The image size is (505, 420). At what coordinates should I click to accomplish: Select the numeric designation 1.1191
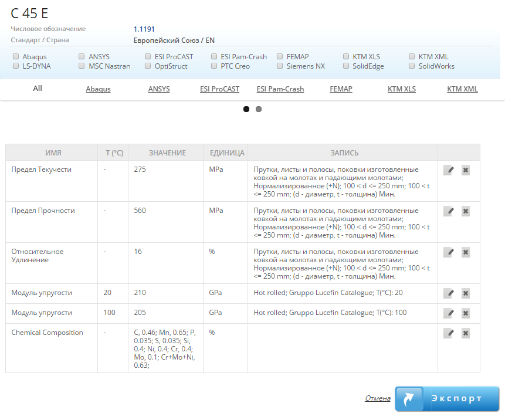(x=144, y=29)
